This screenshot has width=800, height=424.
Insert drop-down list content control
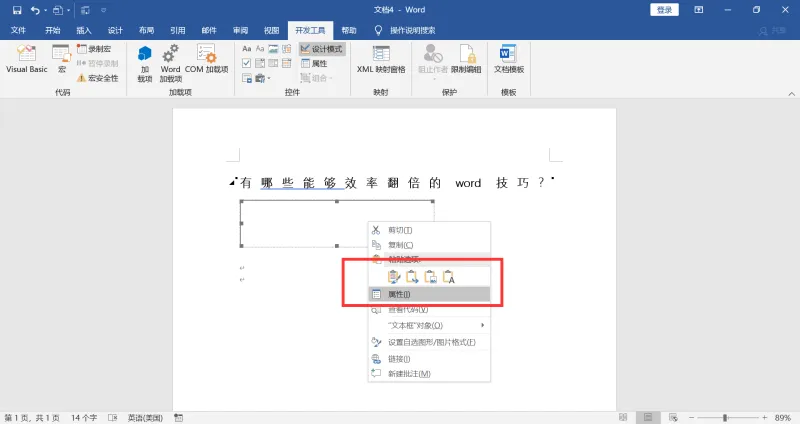[x=273, y=63]
